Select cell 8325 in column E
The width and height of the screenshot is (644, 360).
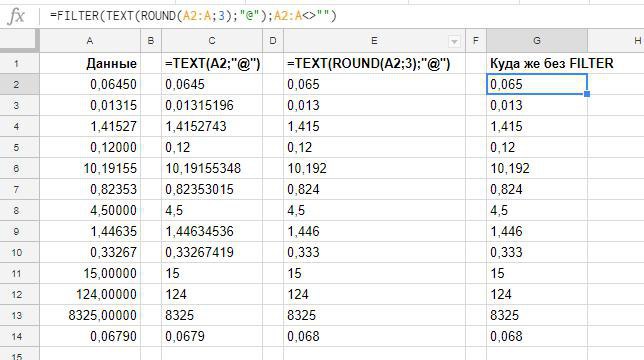click(374, 315)
